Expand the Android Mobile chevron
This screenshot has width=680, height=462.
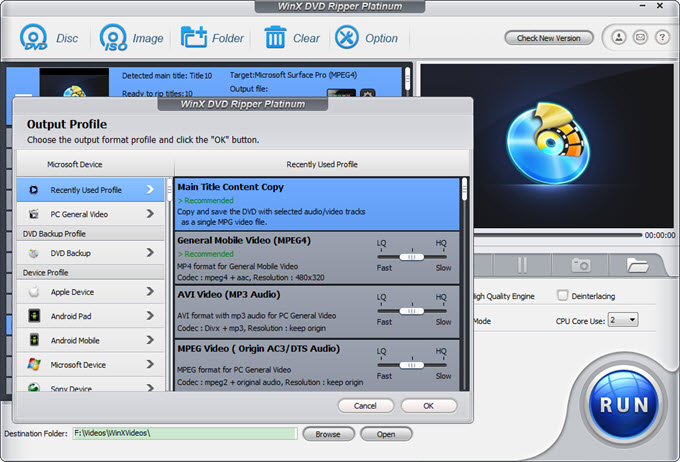150,340
